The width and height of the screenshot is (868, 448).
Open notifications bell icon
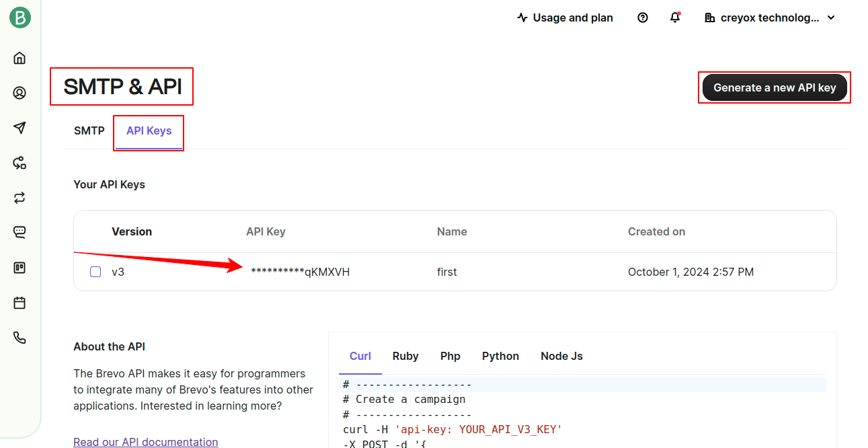click(x=675, y=18)
